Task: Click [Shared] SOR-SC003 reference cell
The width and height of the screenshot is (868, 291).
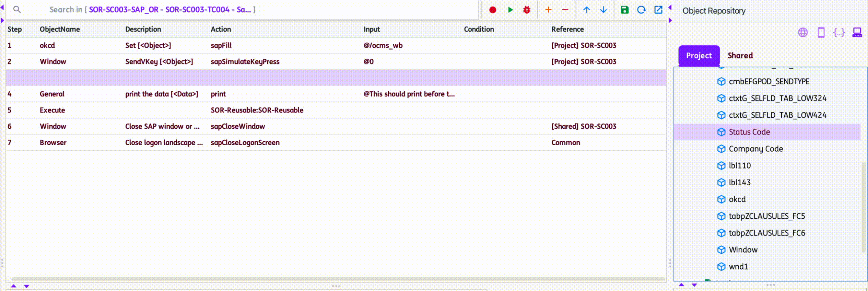Action: pos(584,126)
